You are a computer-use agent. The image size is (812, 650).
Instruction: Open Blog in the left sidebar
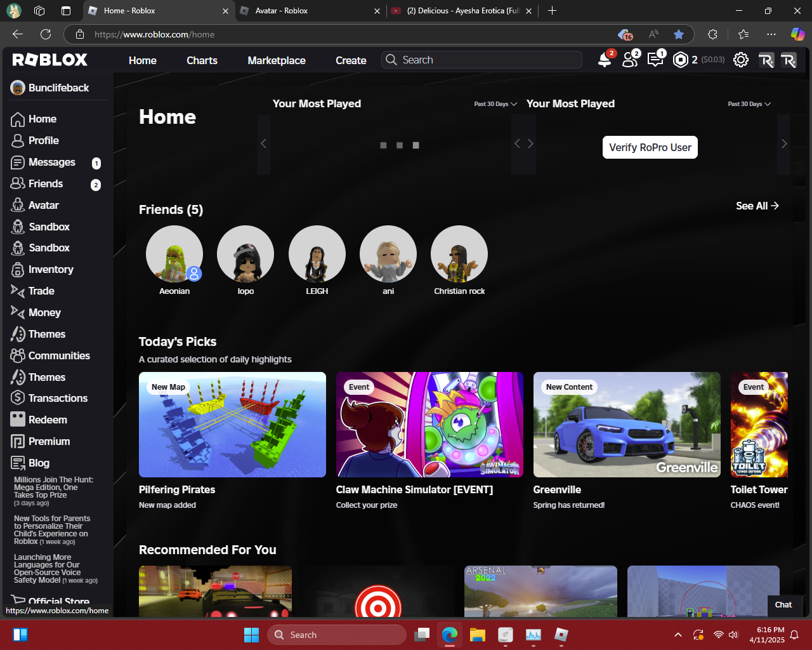[39, 463]
